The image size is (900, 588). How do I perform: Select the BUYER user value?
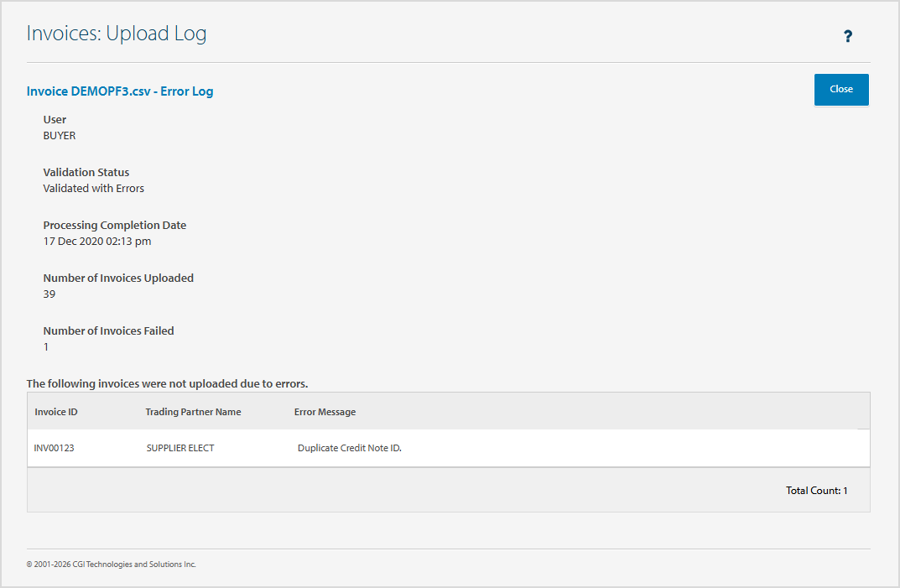point(59,136)
